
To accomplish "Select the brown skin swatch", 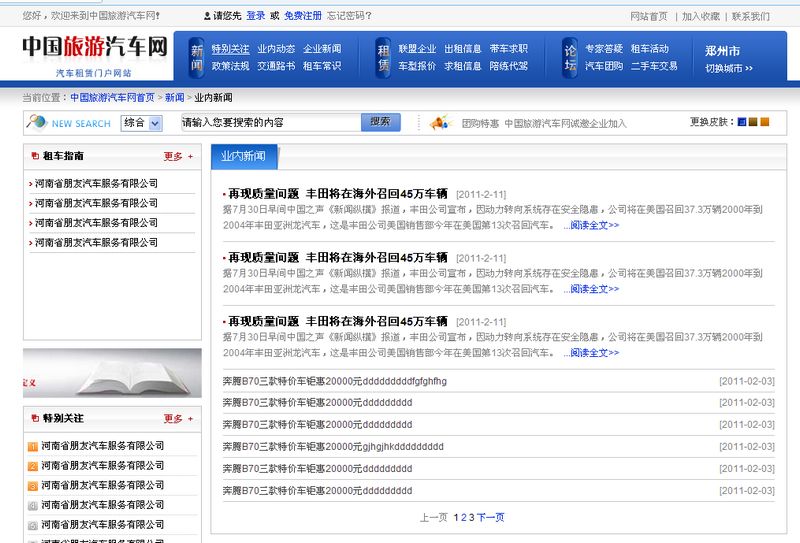I will coord(753,122).
